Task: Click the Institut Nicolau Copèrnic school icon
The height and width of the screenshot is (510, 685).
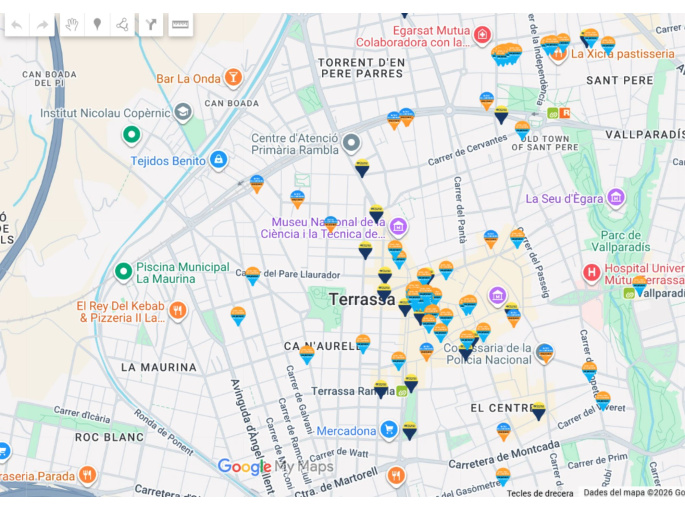Action: pyautogui.click(x=183, y=112)
